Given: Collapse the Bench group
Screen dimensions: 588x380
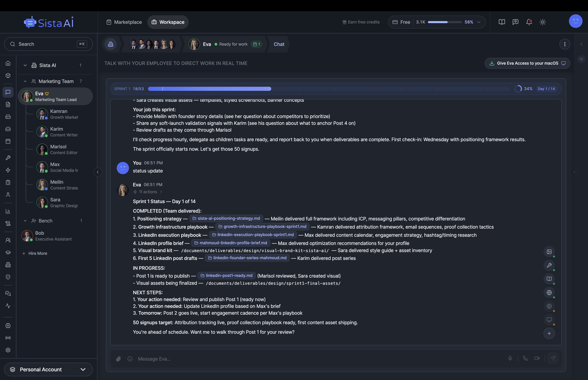Looking at the screenshot, I should (x=25, y=221).
